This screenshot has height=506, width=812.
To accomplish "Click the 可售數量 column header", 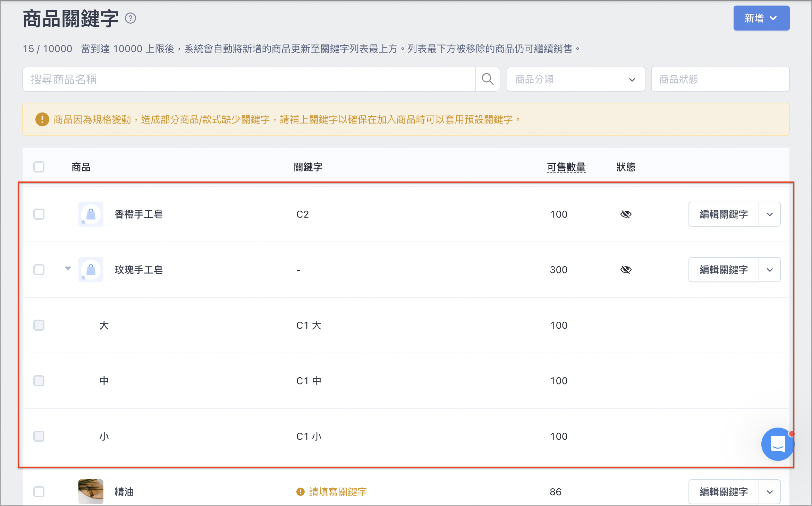I will click(566, 167).
